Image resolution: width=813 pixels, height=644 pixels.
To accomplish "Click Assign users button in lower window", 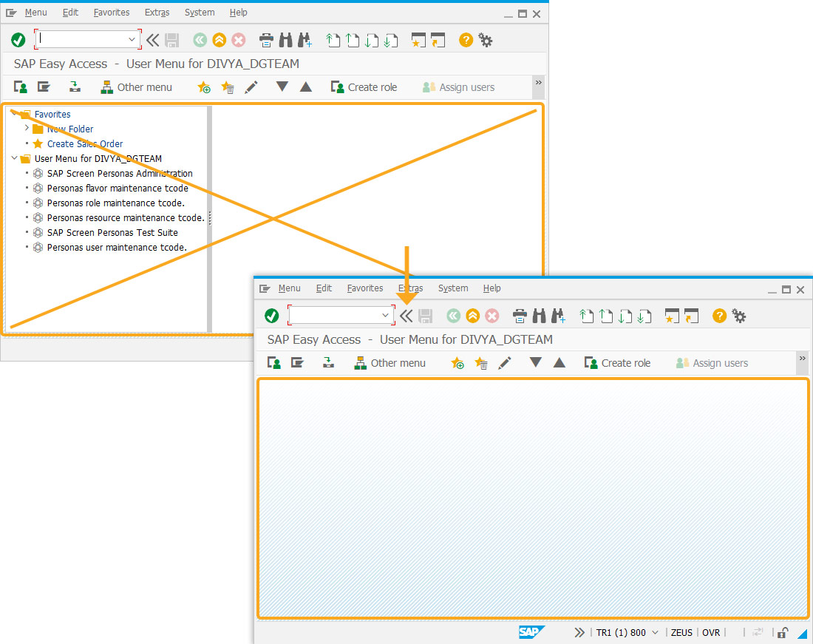I will click(712, 363).
